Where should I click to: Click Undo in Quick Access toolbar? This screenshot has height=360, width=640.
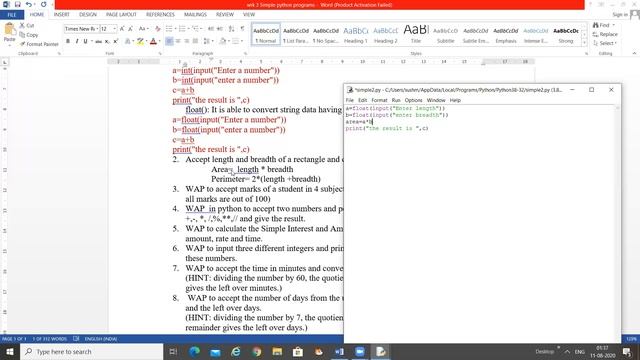pyautogui.click(x=29, y=4)
